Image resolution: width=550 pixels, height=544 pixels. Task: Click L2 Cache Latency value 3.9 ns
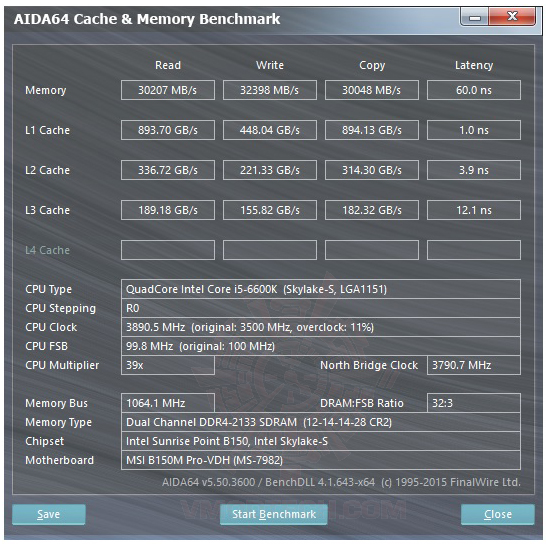click(474, 170)
